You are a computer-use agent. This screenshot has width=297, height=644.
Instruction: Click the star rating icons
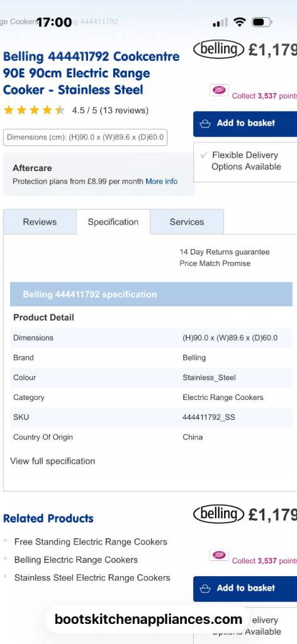tap(34, 110)
